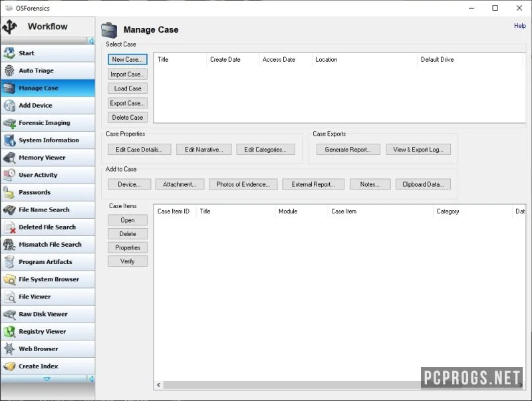Click the case item Properties button
Image resolution: width=532 pixels, height=401 pixels.
(128, 247)
